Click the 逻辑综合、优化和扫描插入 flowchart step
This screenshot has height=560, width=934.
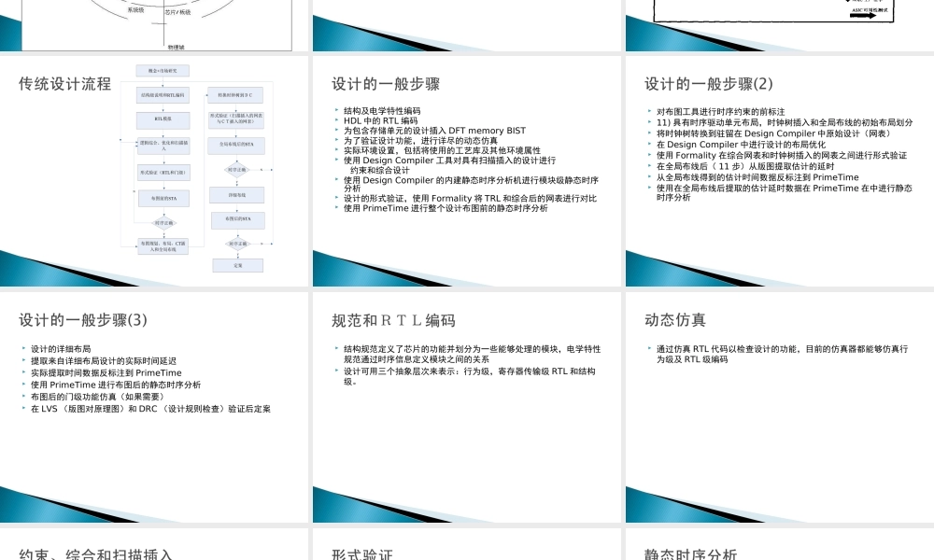tap(163, 147)
